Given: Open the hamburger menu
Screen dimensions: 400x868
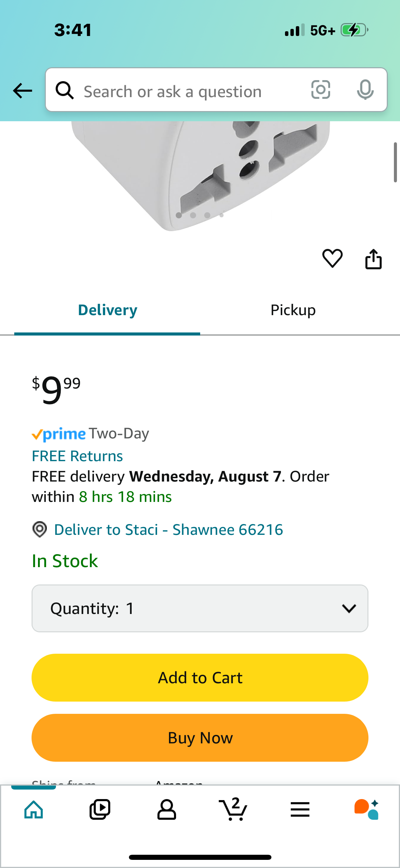Looking at the screenshot, I should pos(300,809).
